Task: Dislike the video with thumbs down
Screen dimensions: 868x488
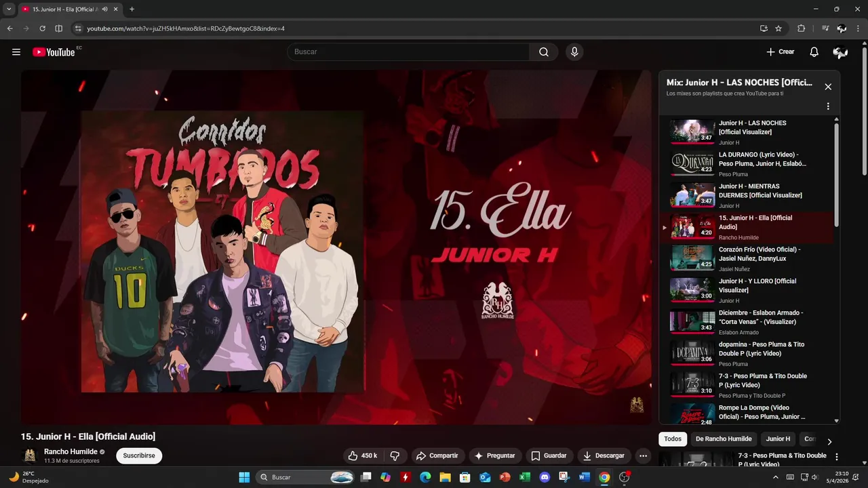Action: click(x=395, y=455)
